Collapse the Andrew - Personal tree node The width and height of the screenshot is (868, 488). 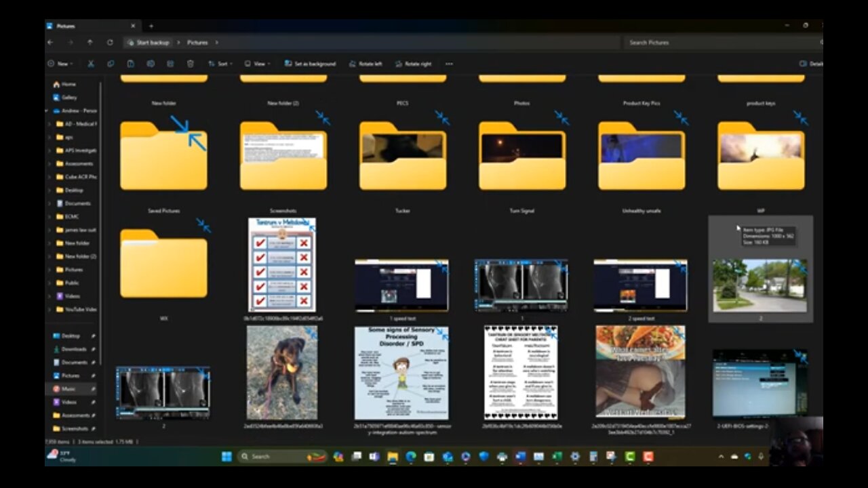point(47,110)
